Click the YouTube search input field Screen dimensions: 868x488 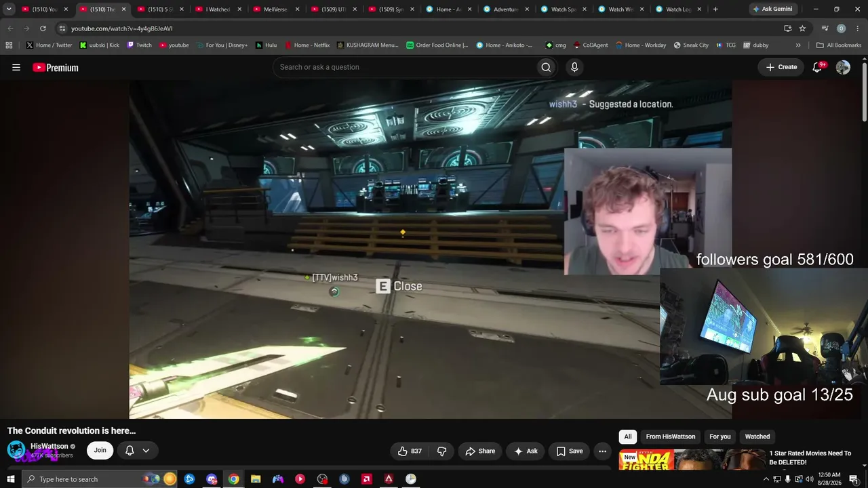coord(403,67)
